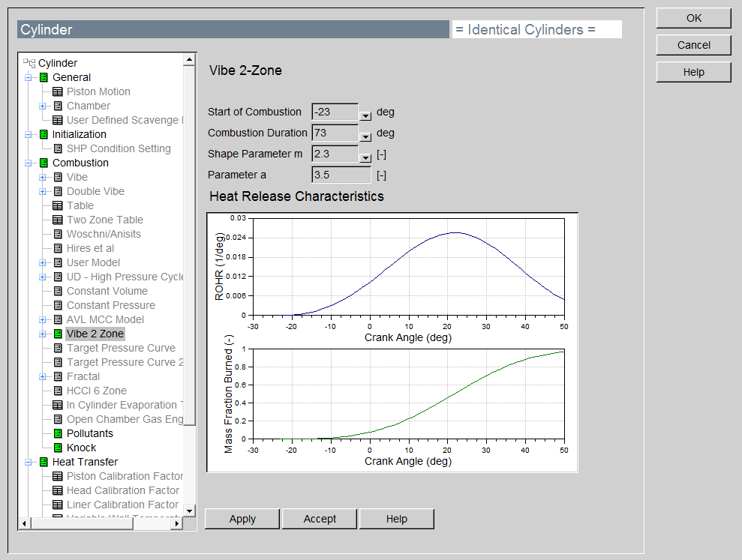Click the AVL MCC Model icon
Image resolution: width=742 pixels, height=560 pixels.
click(58, 319)
